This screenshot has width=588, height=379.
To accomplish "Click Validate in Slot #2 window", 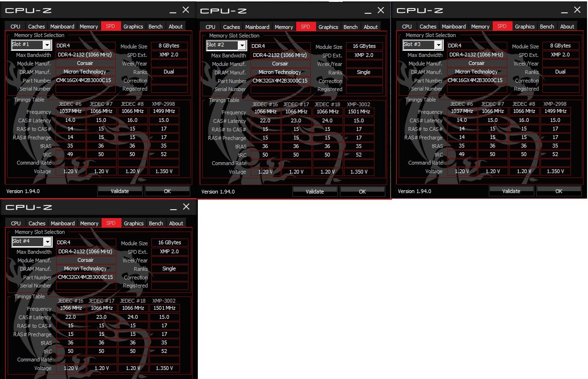I will [x=315, y=191].
